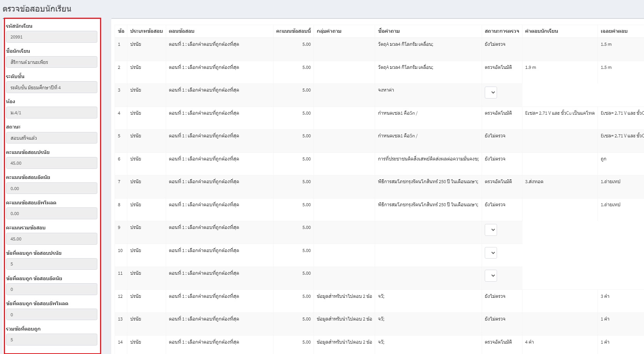Click the สถานะการตรวจ column header
This screenshot has height=354, width=644.
click(502, 31)
